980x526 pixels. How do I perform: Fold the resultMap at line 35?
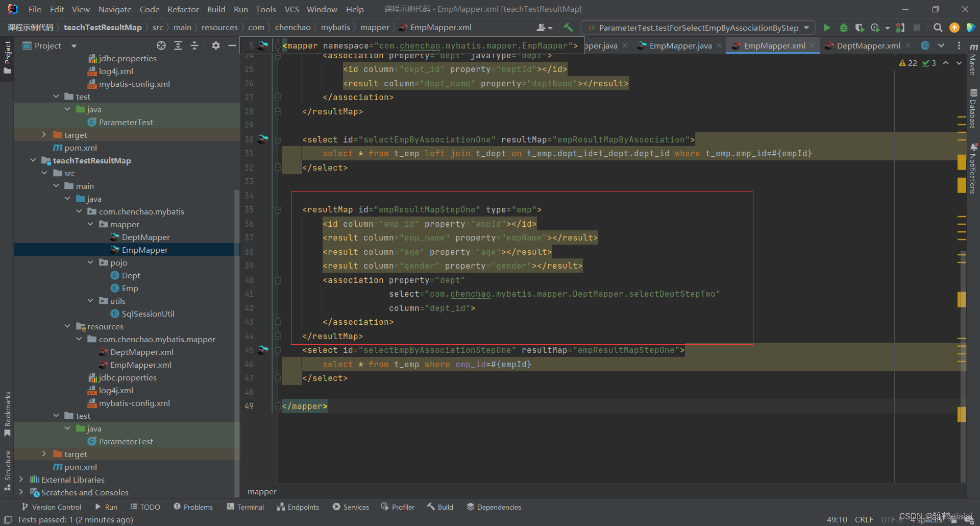tap(278, 209)
